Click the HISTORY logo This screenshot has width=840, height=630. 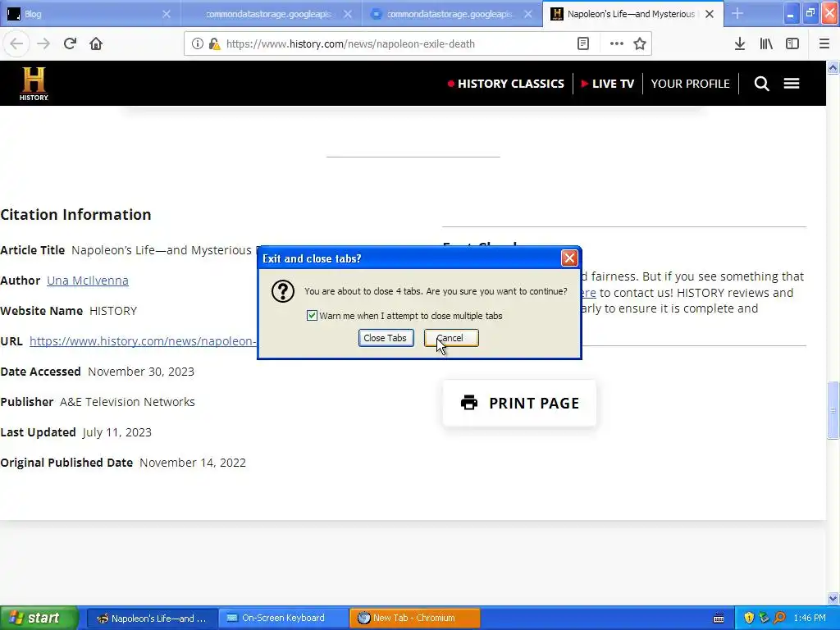tap(34, 84)
